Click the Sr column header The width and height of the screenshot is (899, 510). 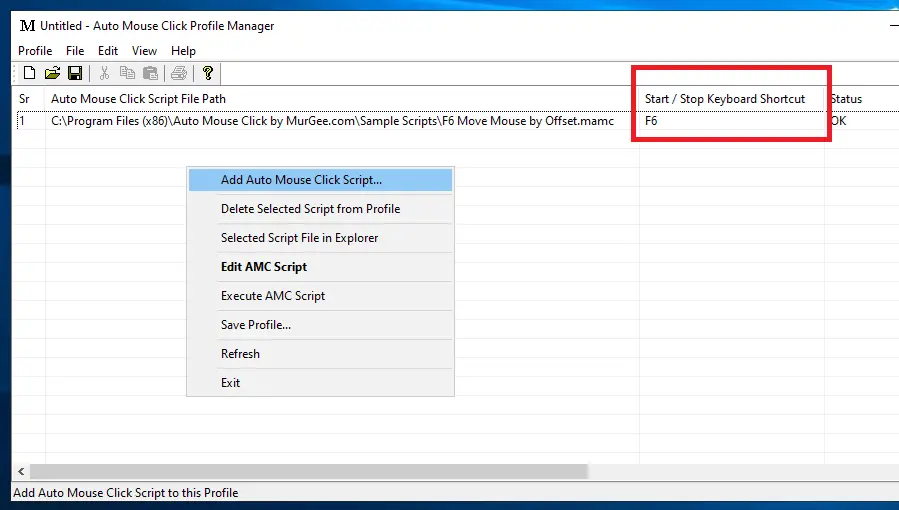[29, 99]
